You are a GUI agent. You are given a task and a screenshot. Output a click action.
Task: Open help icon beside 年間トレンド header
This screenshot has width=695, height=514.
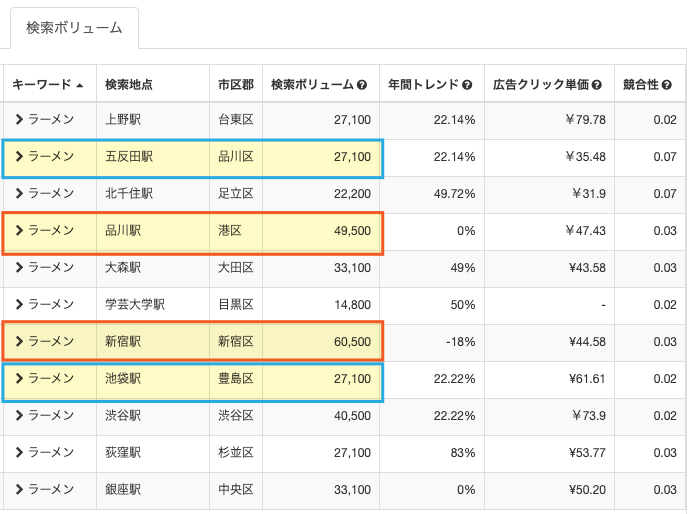(467, 85)
